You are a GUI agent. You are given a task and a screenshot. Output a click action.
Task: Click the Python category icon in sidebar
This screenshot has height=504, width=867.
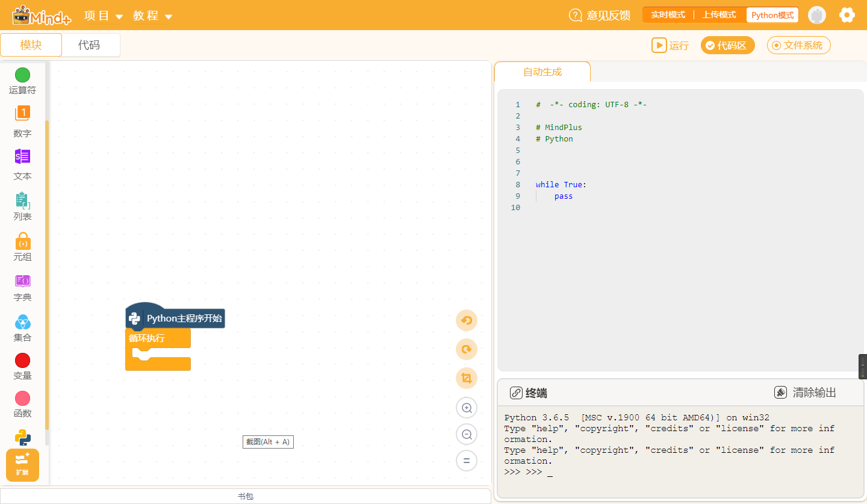tap(23, 438)
